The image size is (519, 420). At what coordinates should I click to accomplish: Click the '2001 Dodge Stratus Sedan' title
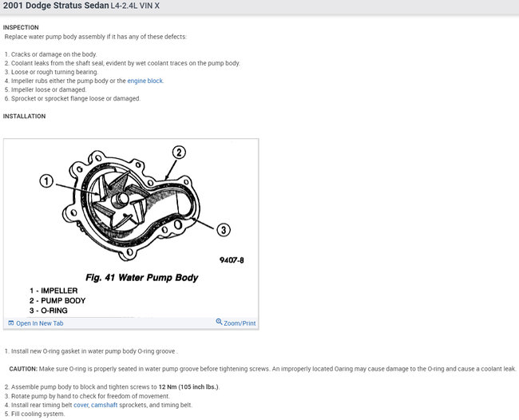point(56,6)
